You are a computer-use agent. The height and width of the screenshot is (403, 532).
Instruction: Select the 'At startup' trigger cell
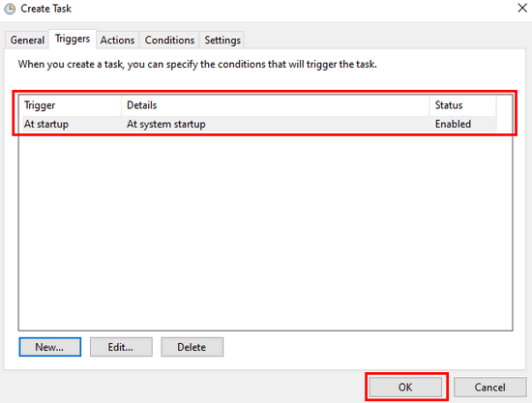click(46, 124)
